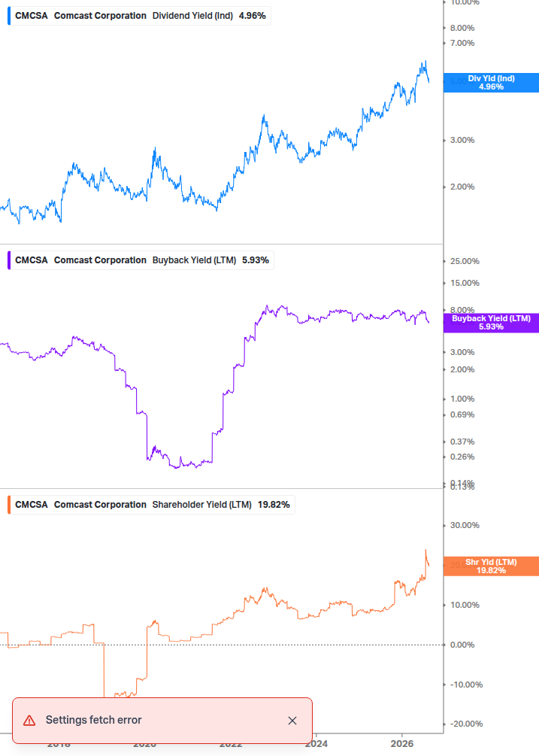Click the 0.00% label on the shareholder yield axis
The image size is (539, 756).
462,645
